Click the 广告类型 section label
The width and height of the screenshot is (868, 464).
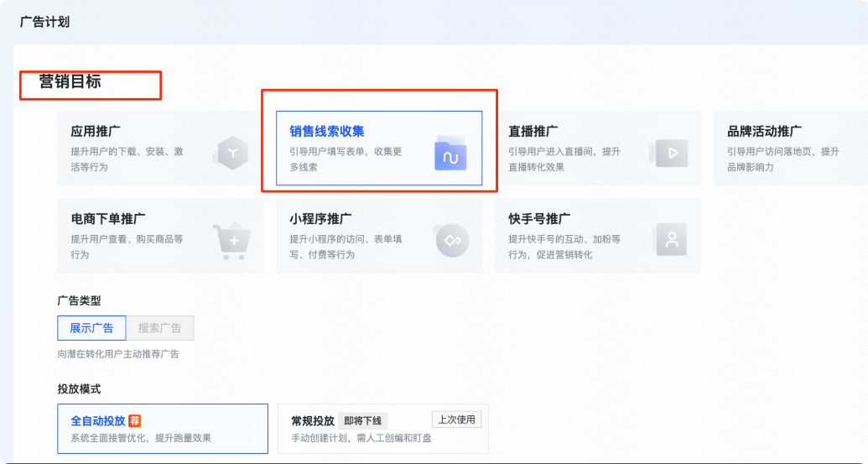coord(79,300)
